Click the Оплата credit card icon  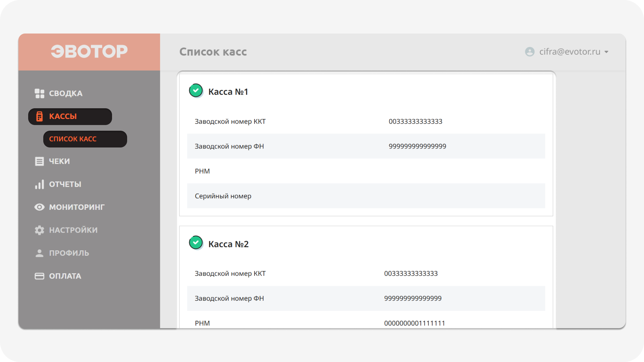click(40, 276)
